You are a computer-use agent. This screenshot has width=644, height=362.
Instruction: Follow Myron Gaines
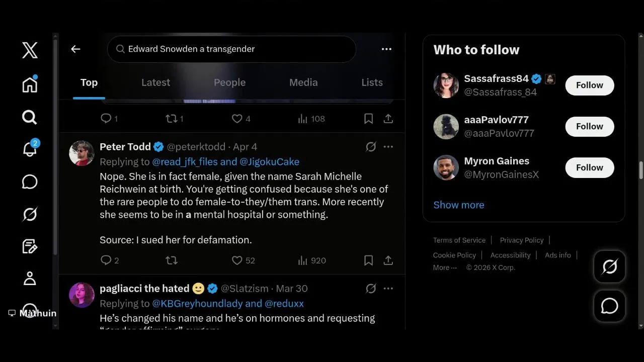point(590,168)
